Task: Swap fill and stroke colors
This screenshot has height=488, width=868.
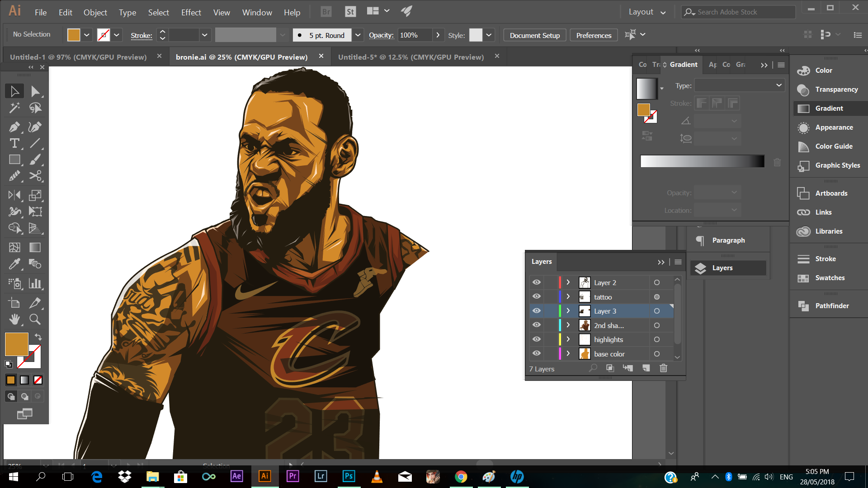Action: coord(38,337)
